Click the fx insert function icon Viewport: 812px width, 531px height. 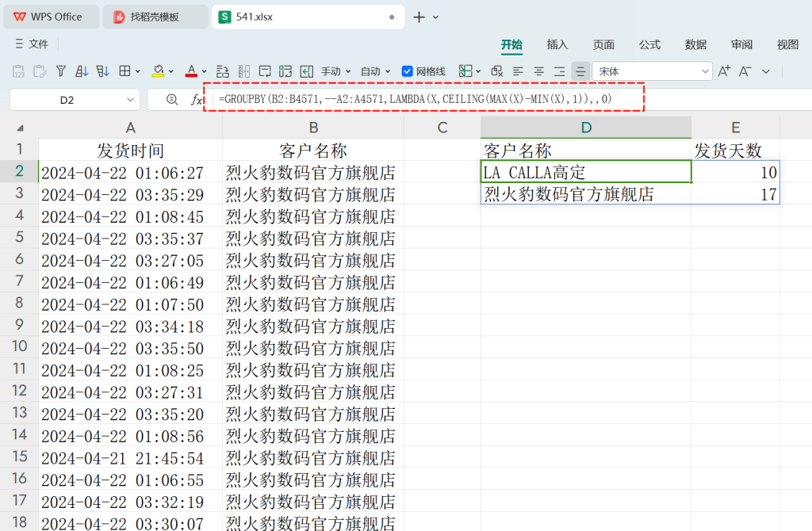[x=197, y=99]
